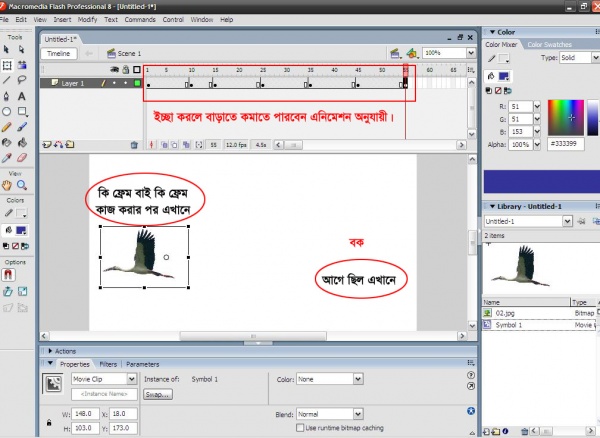Select the Text tool
This screenshot has width=600, height=438.
[22, 96]
